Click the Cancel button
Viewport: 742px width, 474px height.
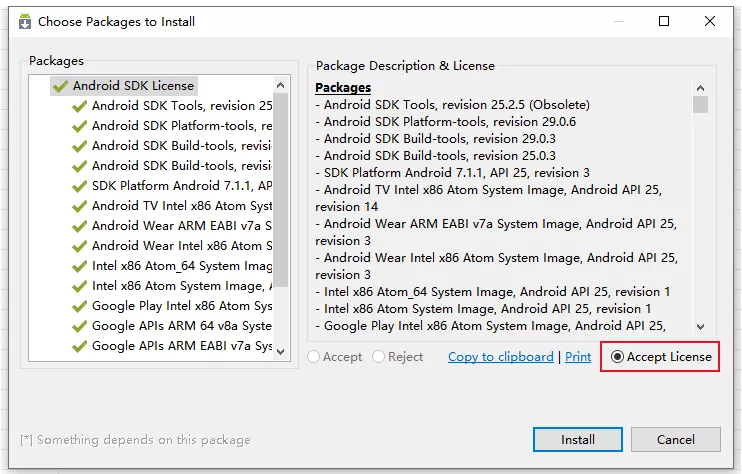click(x=675, y=439)
